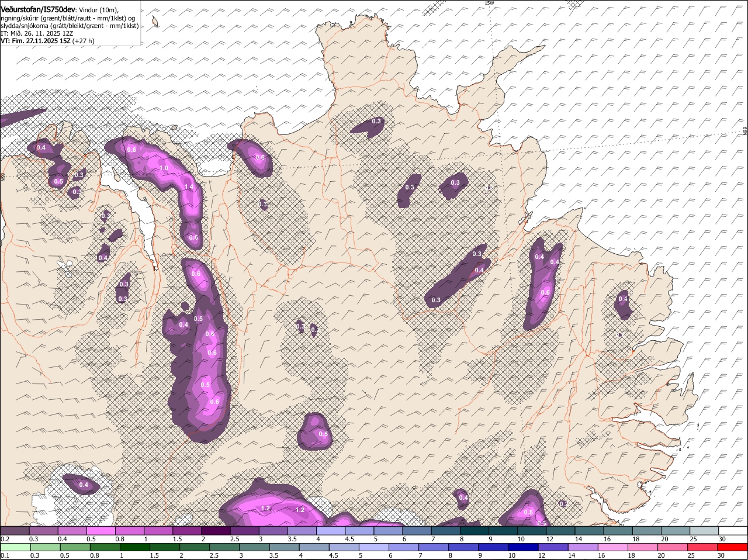Click the N99 label on the right edge

click(744, 132)
